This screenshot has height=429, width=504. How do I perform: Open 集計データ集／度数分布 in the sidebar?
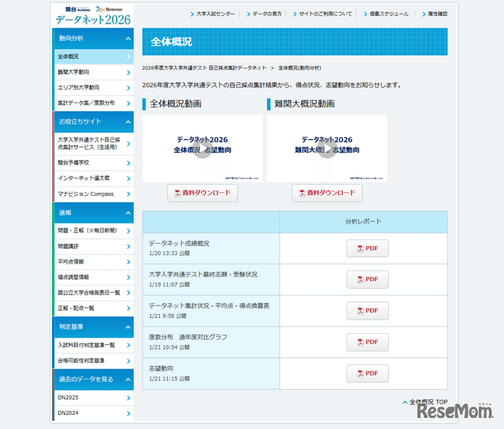pyautogui.click(x=94, y=103)
